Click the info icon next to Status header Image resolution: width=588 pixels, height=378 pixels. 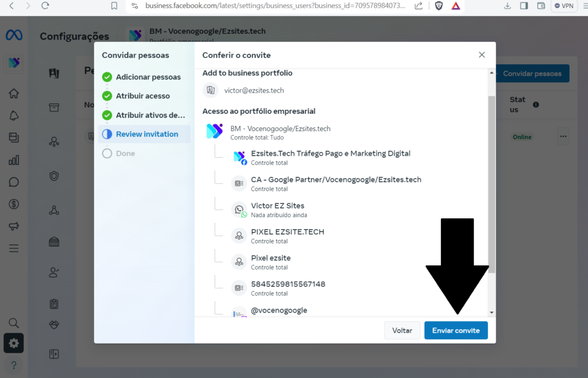click(x=536, y=105)
